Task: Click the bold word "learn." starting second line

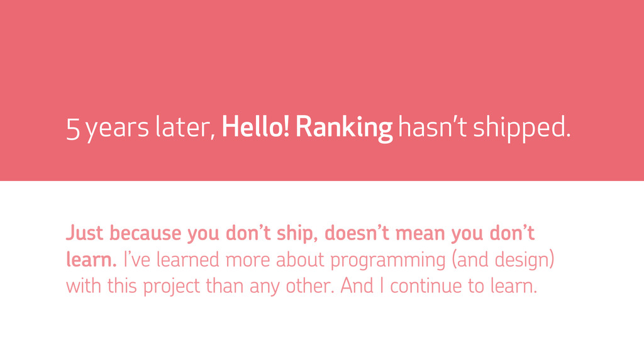Action: (x=91, y=260)
